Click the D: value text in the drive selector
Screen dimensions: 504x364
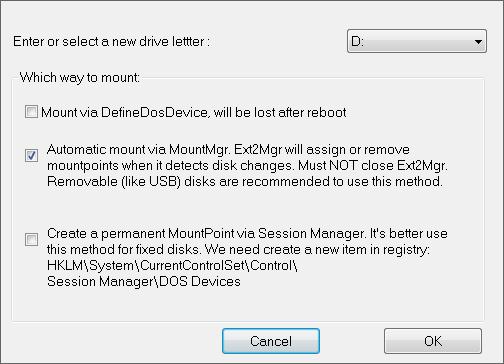[x=357, y=41]
